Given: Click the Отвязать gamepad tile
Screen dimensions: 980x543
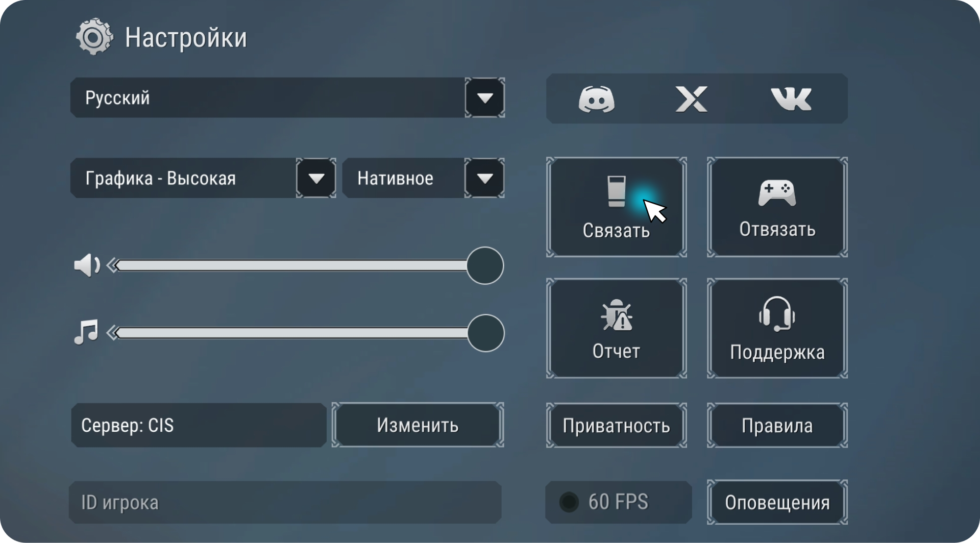Looking at the screenshot, I should point(777,207).
